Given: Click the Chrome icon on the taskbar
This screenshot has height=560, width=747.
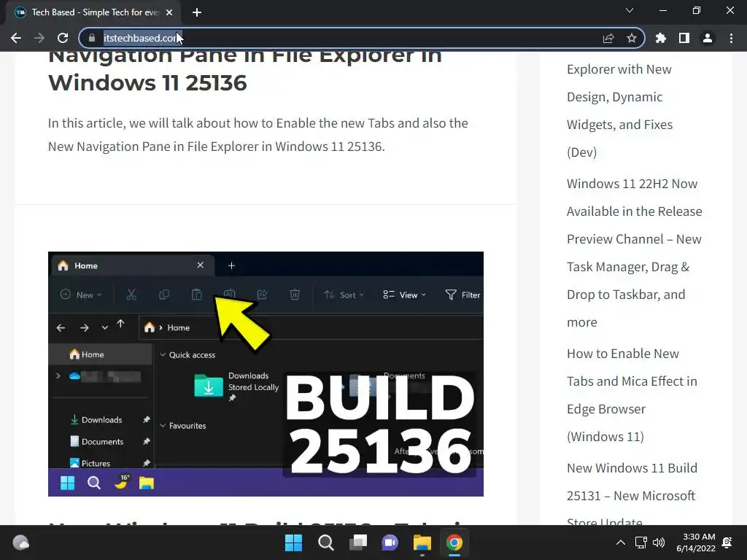Looking at the screenshot, I should (454, 542).
